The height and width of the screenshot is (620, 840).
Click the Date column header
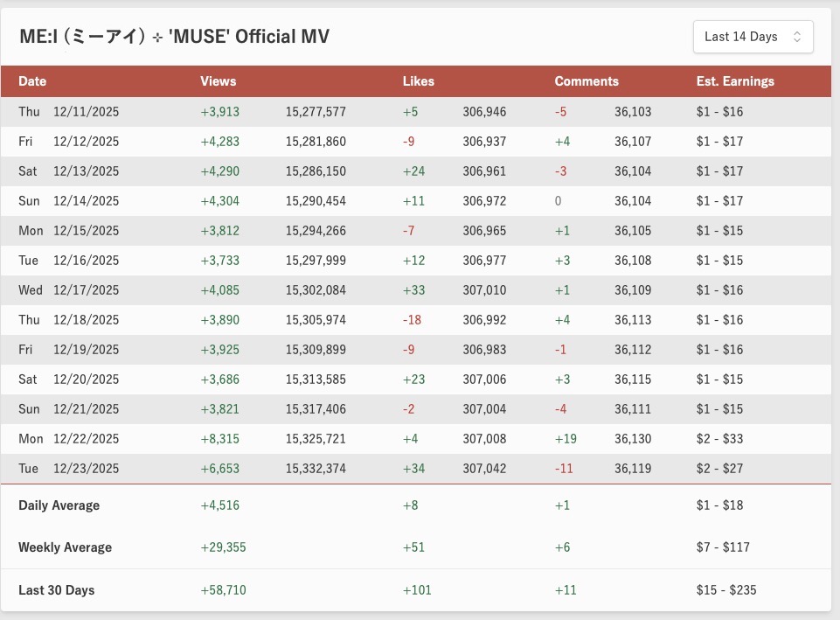[x=32, y=81]
